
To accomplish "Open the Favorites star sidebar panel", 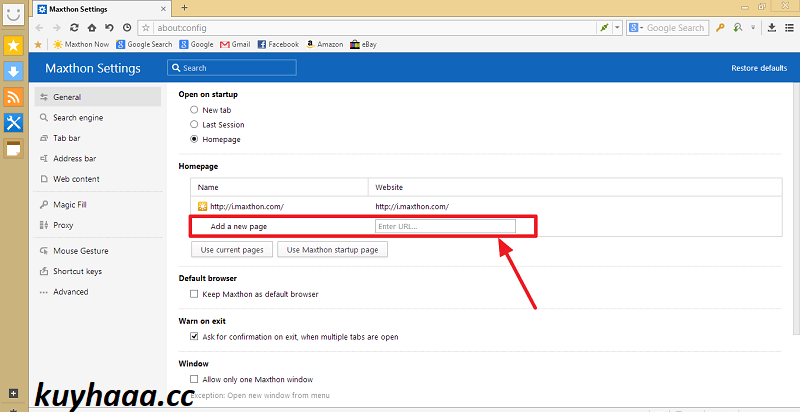I will [x=13, y=46].
